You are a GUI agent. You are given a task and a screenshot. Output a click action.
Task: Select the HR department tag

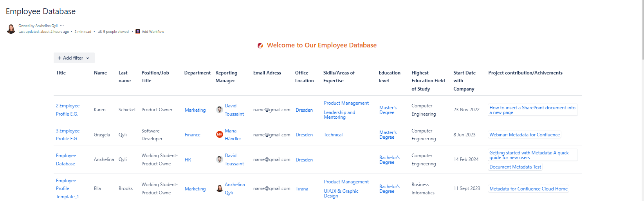tap(188, 160)
